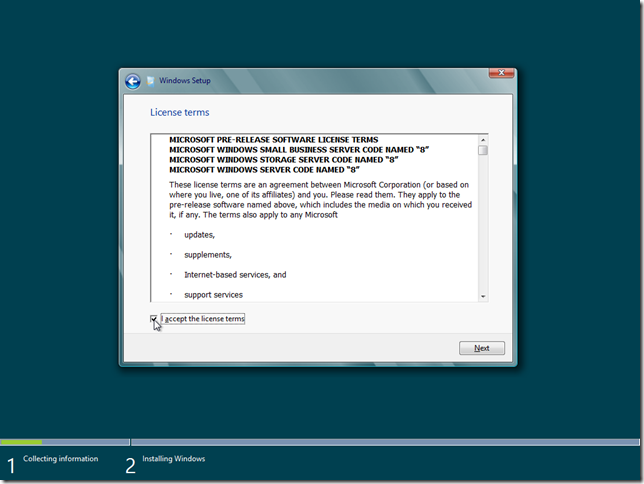Click the 'Installing Windows' step label
This screenshot has height=484, width=644.
click(x=173, y=459)
